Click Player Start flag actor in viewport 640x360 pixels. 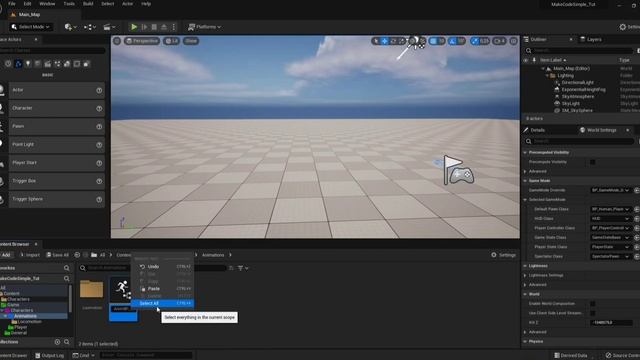point(458,171)
